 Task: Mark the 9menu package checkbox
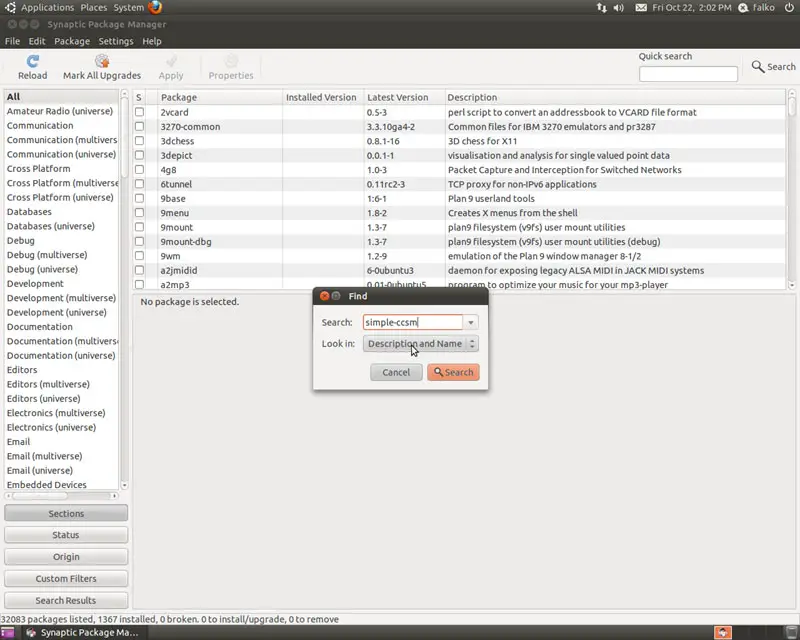point(139,212)
